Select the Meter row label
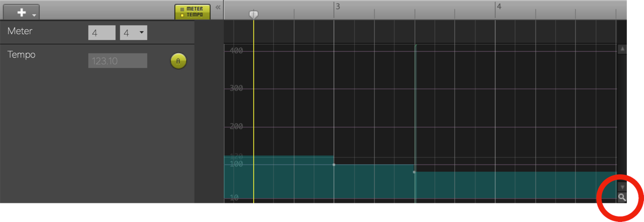The image size is (644, 222). pos(20,32)
